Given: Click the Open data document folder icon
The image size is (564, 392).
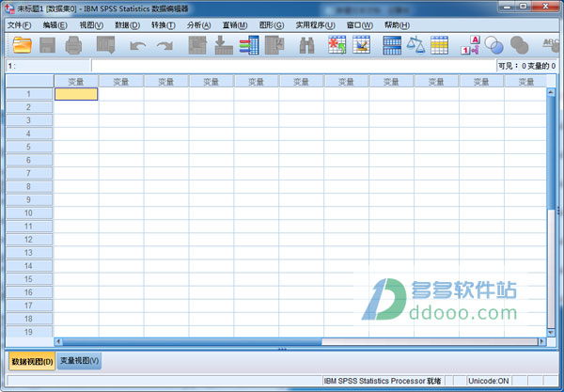Looking at the screenshot, I should click(22, 45).
